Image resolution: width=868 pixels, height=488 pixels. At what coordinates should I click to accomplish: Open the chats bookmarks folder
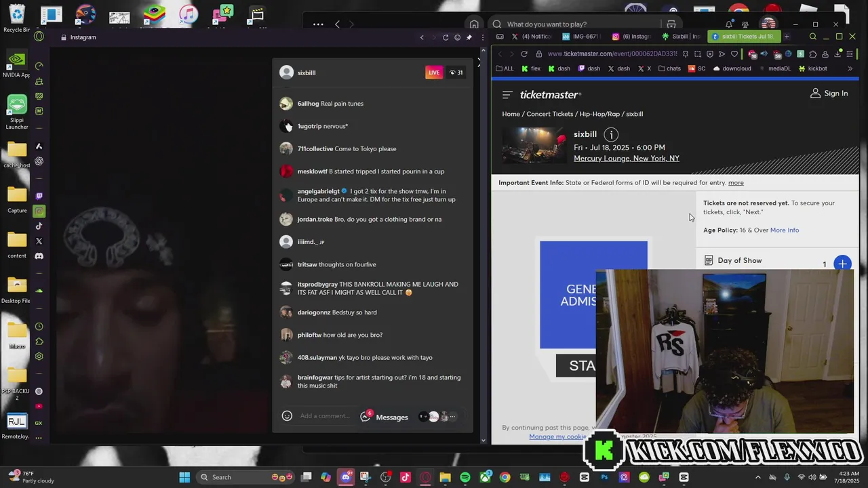coord(669,68)
